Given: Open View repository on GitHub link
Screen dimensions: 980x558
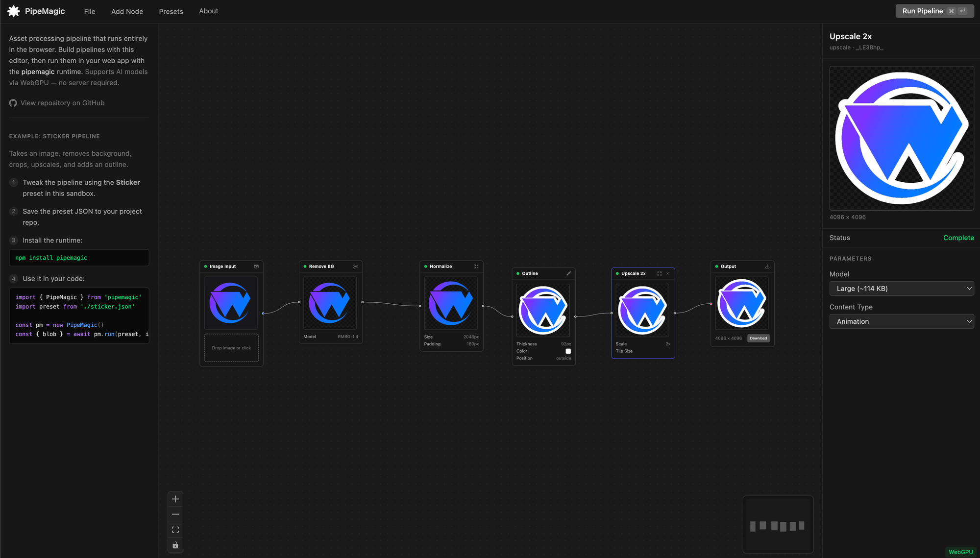Looking at the screenshot, I should point(62,103).
